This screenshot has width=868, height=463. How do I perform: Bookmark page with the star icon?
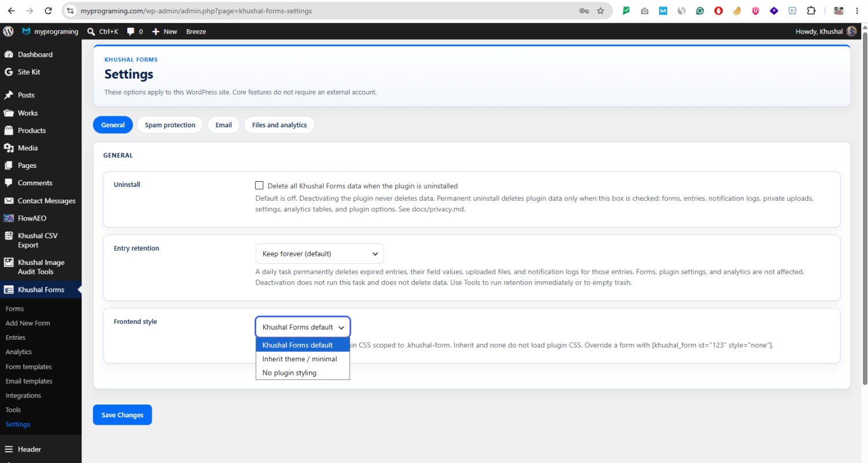pos(601,10)
